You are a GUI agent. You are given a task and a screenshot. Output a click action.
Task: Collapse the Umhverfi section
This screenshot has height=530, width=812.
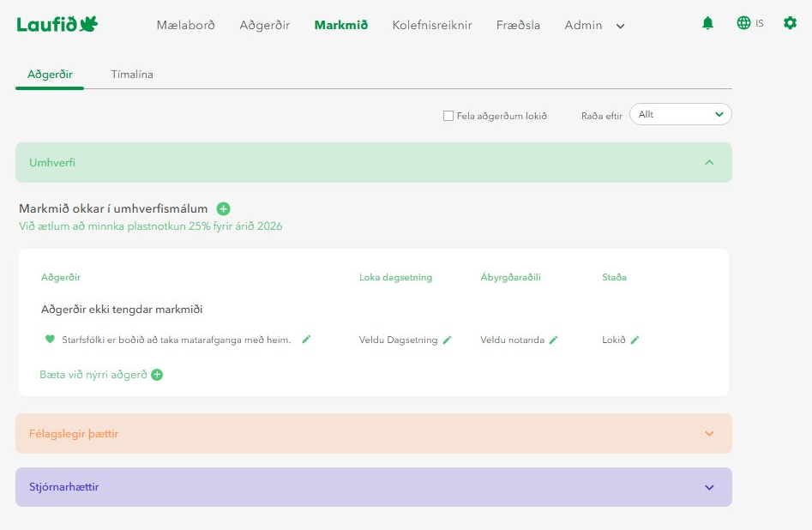click(x=708, y=162)
